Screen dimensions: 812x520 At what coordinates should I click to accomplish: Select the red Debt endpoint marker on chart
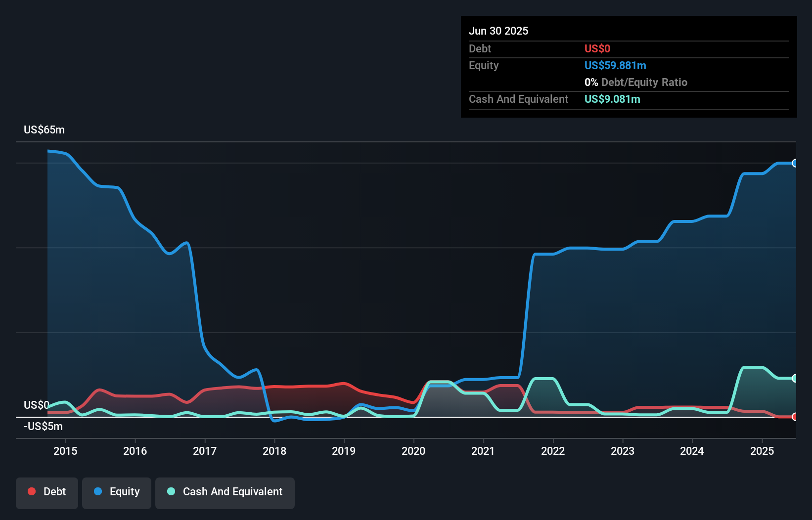tap(794, 417)
